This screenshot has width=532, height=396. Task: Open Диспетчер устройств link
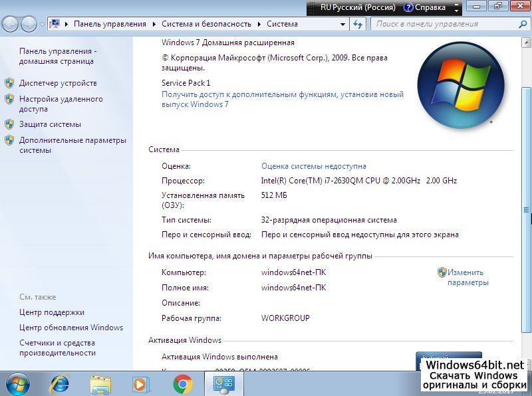tap(58, 83)
